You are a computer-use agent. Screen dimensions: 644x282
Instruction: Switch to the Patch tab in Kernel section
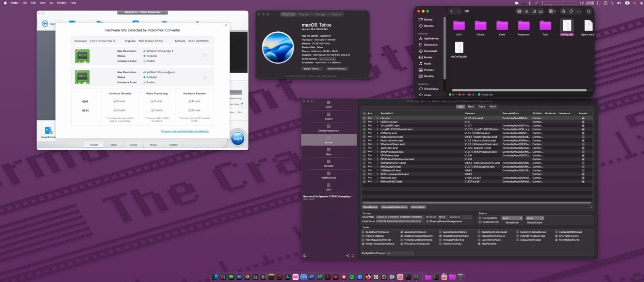click(x=493, y=107)
